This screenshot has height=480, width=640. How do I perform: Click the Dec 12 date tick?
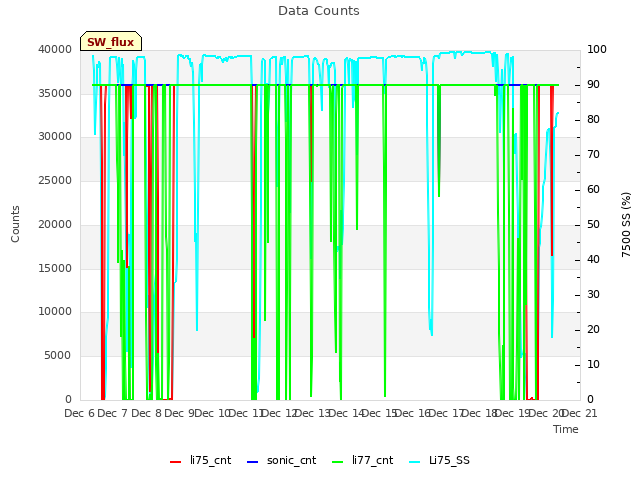click(279, 413)
